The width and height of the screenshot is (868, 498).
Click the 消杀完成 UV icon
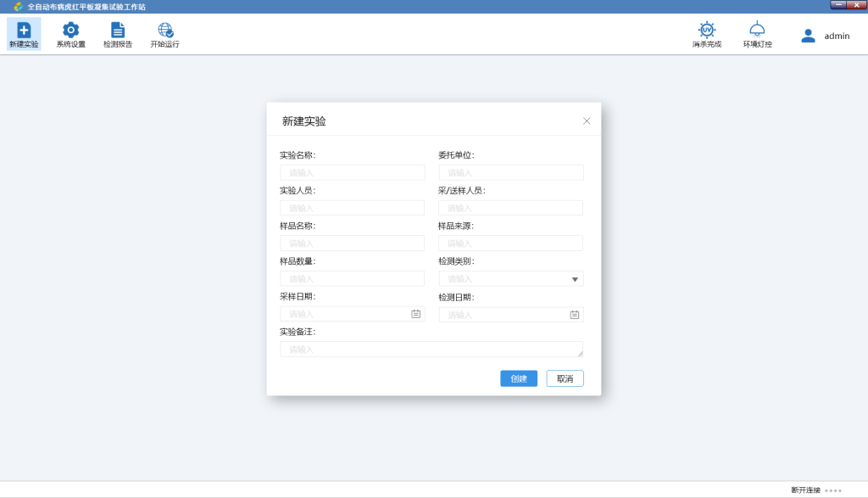tap(706, 30)
